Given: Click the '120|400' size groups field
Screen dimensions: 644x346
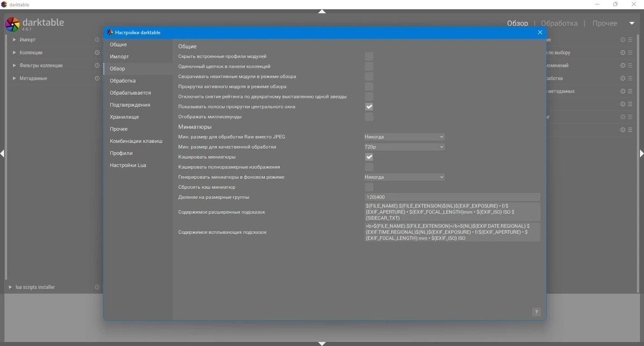Looking at the screenshot, I should point(452,197).
